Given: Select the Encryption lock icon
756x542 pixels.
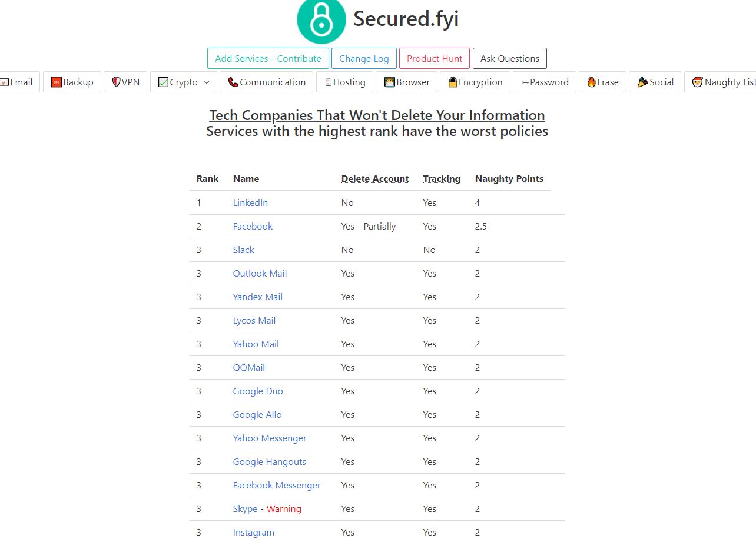Looking at the screenshot, I should (x=453, y=82).
